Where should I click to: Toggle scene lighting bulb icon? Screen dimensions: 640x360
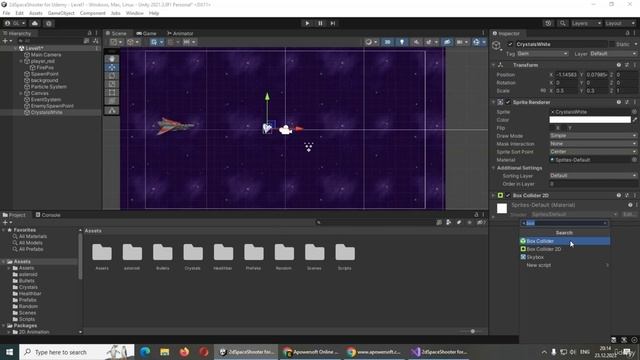(402, 42)
